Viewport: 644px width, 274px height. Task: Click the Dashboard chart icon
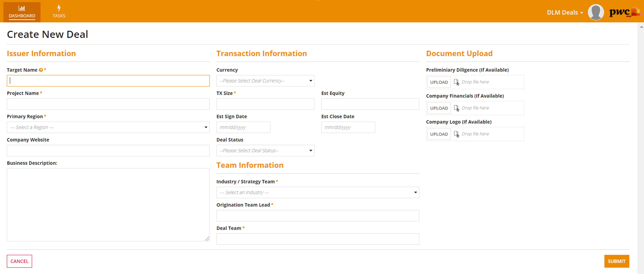pos(22,8)
